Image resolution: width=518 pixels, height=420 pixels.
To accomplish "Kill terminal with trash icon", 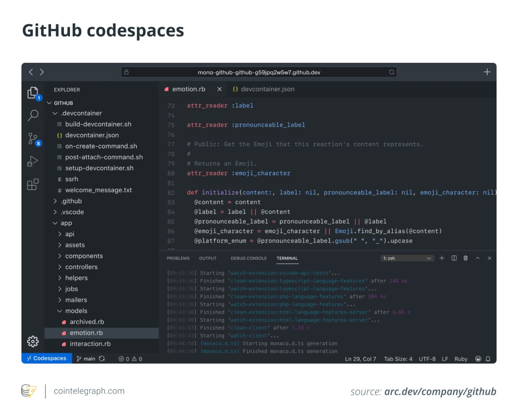I will 465,258.
